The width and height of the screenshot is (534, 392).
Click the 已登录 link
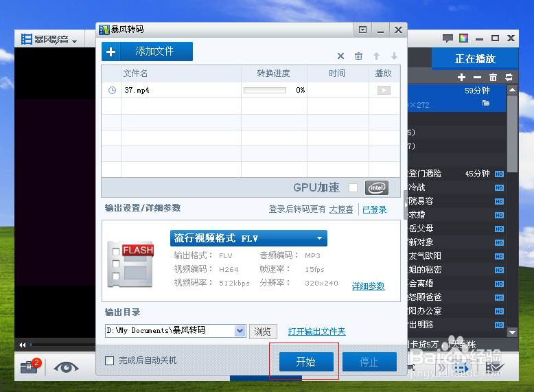click(375, 210)
